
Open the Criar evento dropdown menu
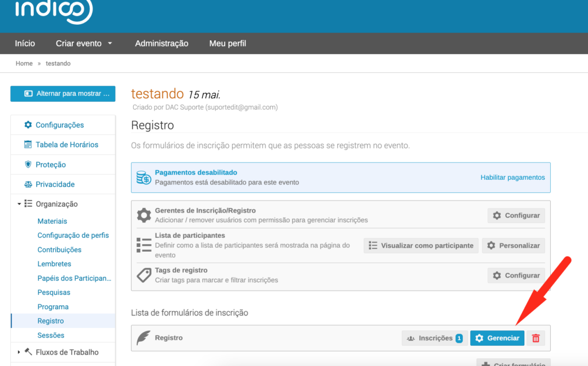pyautogui.click(x=84, y=44)
